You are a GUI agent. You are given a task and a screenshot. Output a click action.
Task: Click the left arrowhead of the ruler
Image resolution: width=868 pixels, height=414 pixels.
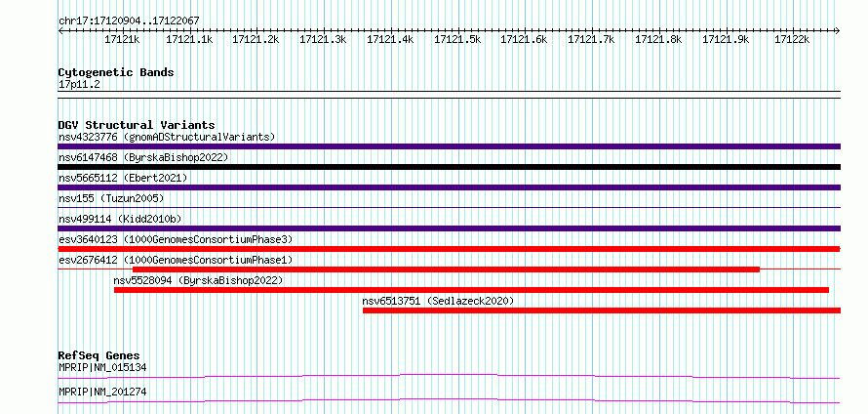[x=60, y=30]
